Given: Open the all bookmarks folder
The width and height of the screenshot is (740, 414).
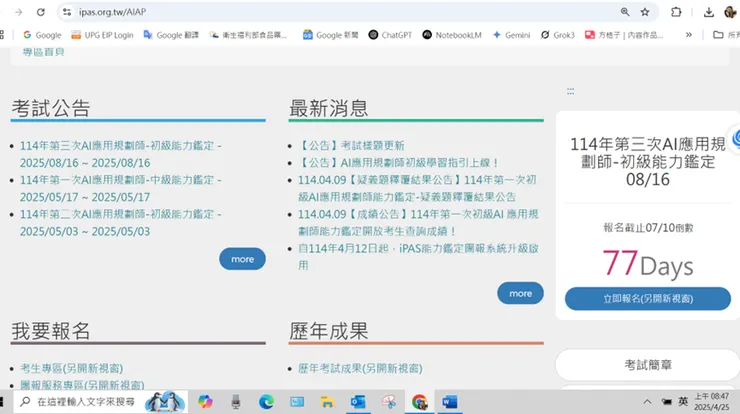Looking at the screenshot, I should (x=726, y=35).
